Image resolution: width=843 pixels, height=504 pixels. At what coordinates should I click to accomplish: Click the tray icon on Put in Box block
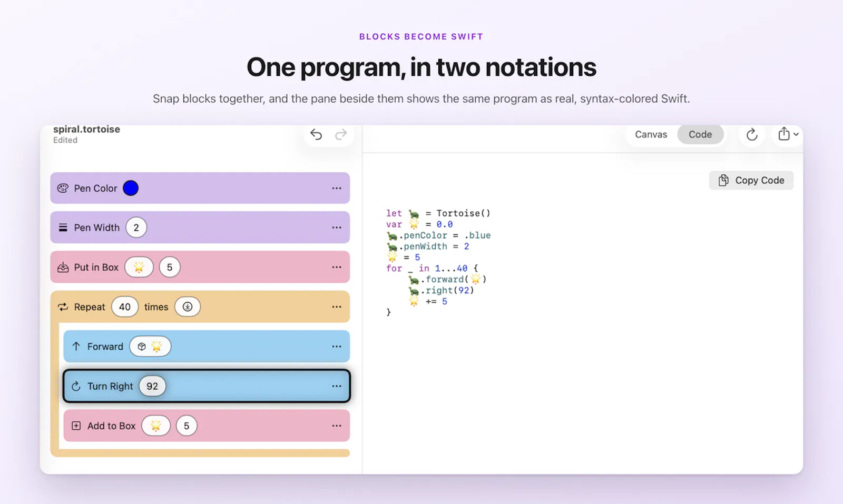click(63, 267)
